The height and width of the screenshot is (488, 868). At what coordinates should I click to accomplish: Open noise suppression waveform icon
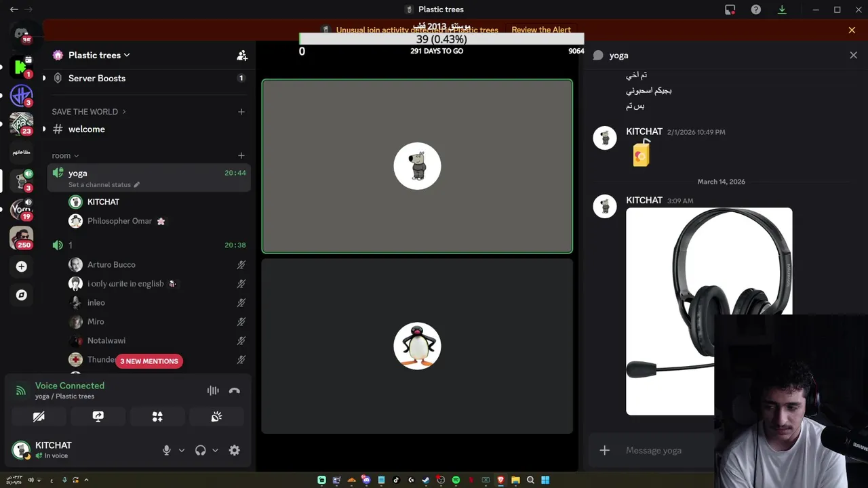(213, 390)
